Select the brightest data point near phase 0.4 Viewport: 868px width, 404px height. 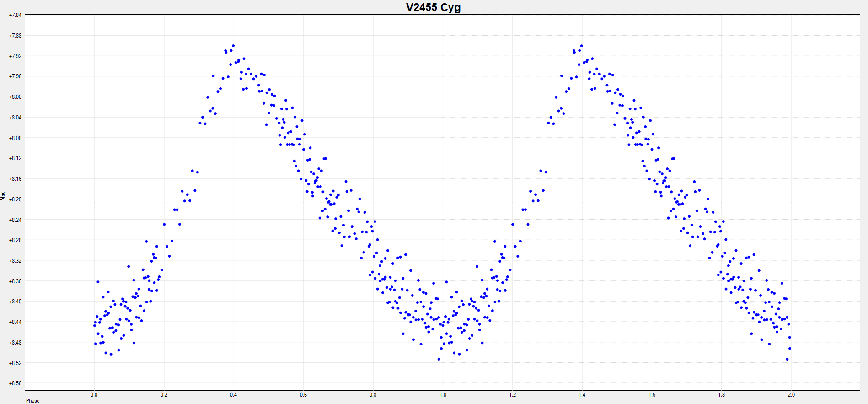tap(233, 46)
